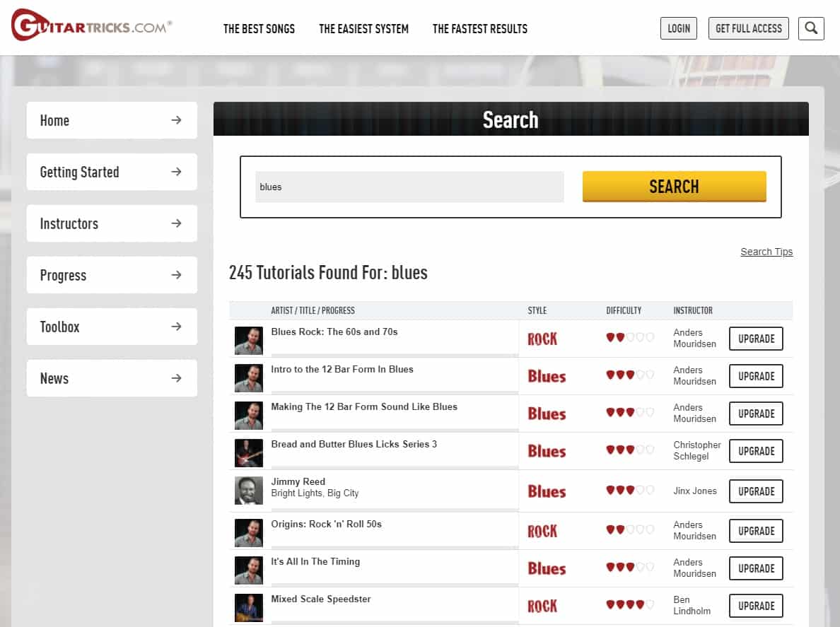Open thumbnail of Bread and Butter Blues Licks
Image resolution: width=840 pixels, height=627 pixels.
(x=249, y=453)
